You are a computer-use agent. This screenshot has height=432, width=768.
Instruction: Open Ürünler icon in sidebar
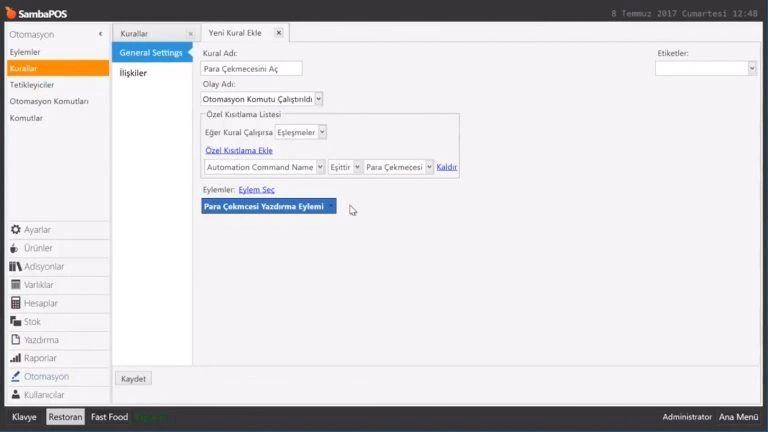(x=14, y=248)
